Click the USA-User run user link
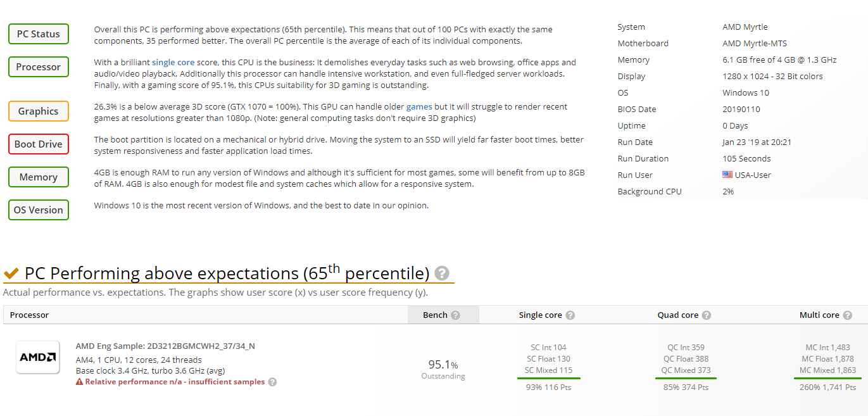The width and height of the screenshot is (868, 416). click(753, 175)
